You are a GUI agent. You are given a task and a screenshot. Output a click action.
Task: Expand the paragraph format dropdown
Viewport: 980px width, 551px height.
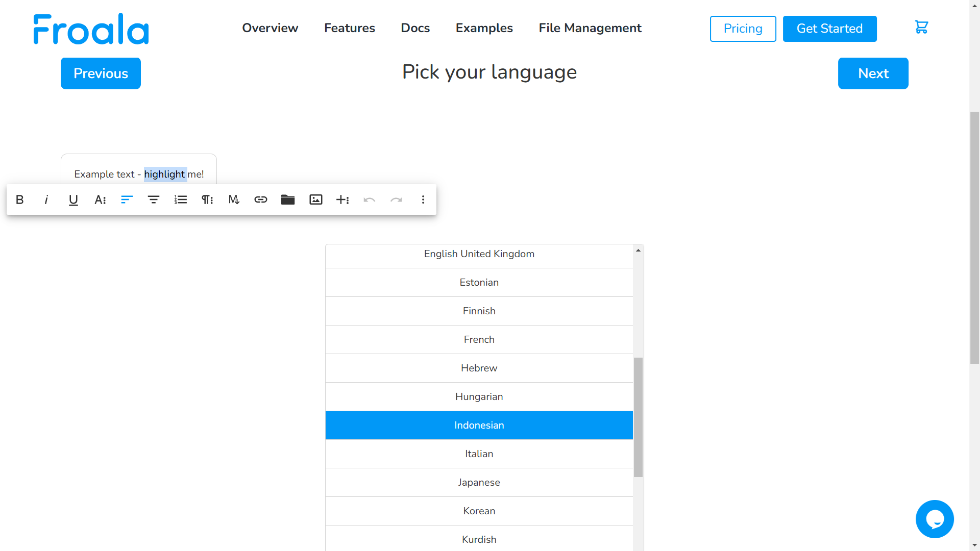207,199
